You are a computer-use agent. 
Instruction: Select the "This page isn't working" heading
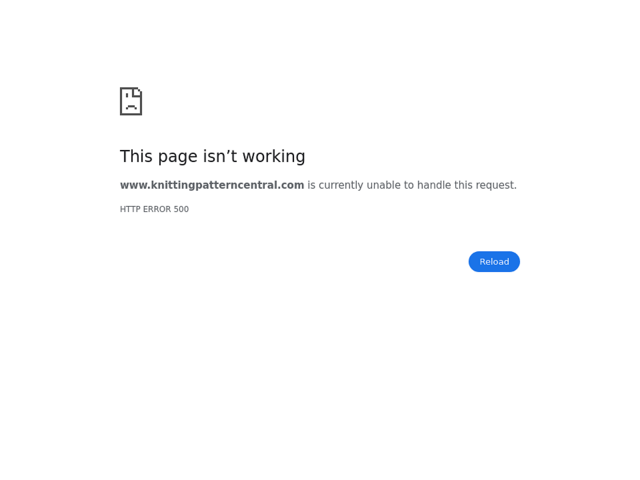pyautogui.click(x=212, y=156)
